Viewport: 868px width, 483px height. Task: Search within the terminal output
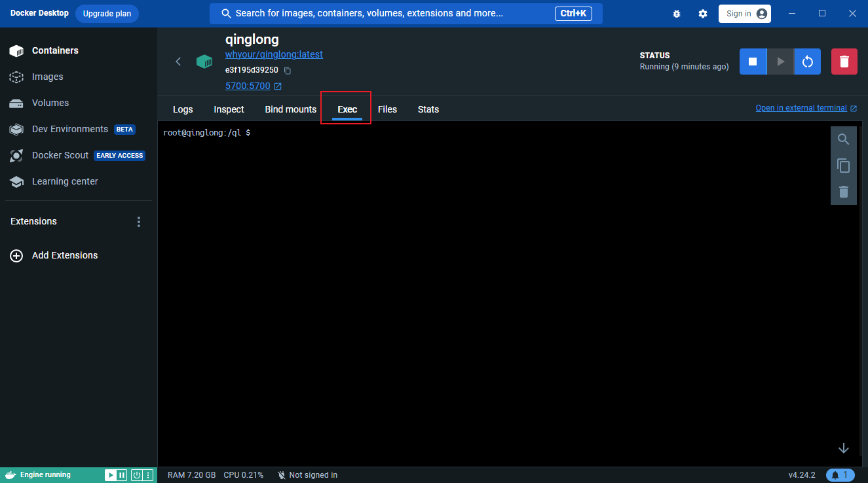tap(844, 139)
